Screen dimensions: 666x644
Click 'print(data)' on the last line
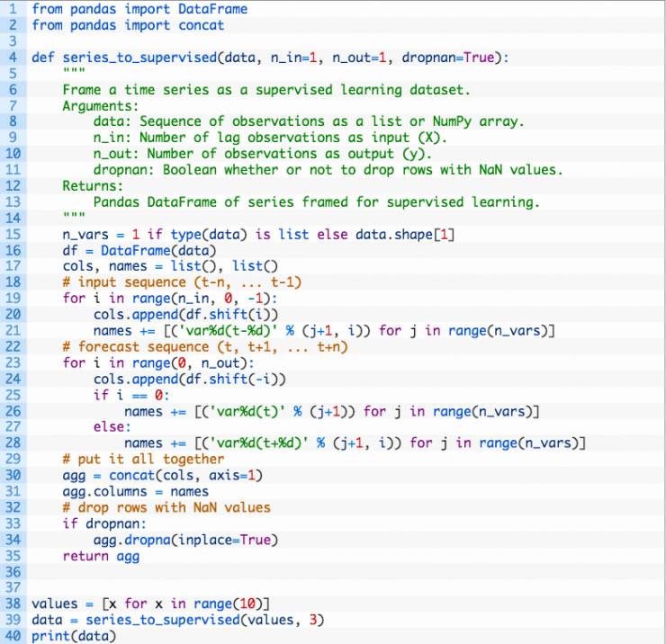click(74, 637)
